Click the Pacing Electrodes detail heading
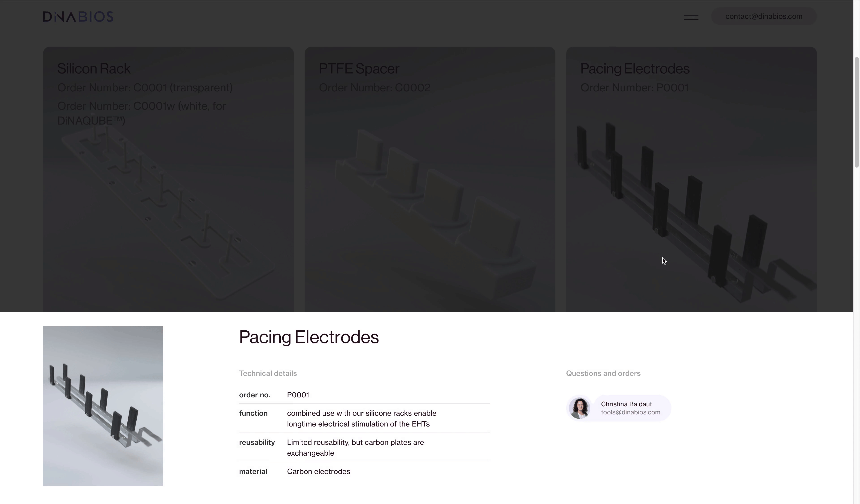Screen dimensions: 860x504 [x=309, y=337]
